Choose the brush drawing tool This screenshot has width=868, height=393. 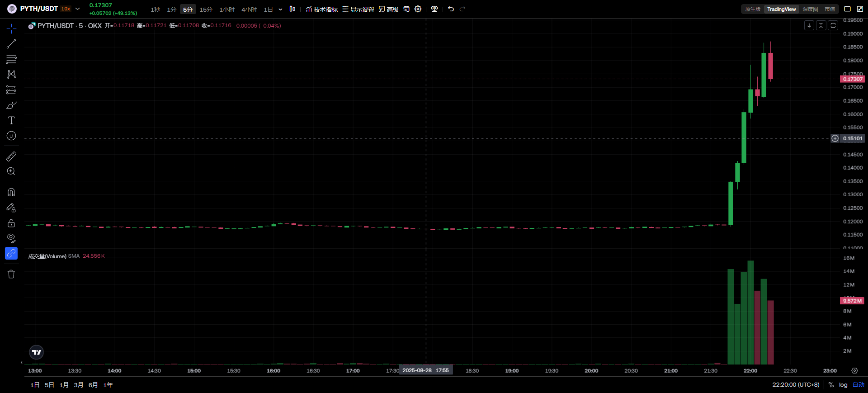pos(11,105)
